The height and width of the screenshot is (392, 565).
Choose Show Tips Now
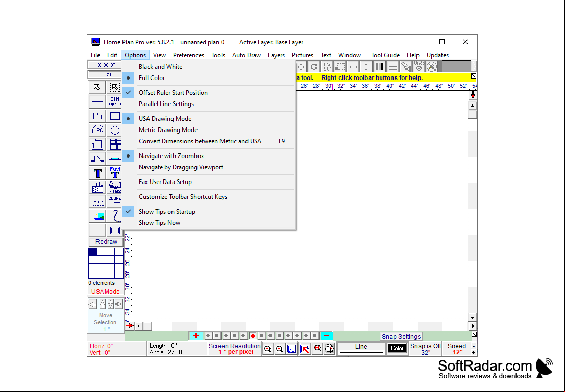coord(209,222)
